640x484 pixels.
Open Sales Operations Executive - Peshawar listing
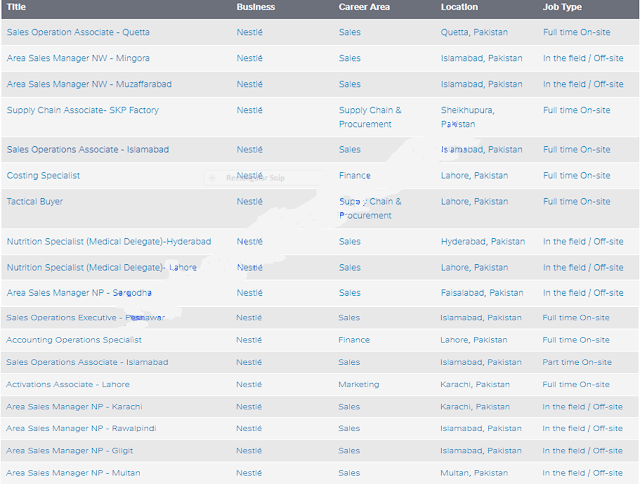tap(85, 318)
